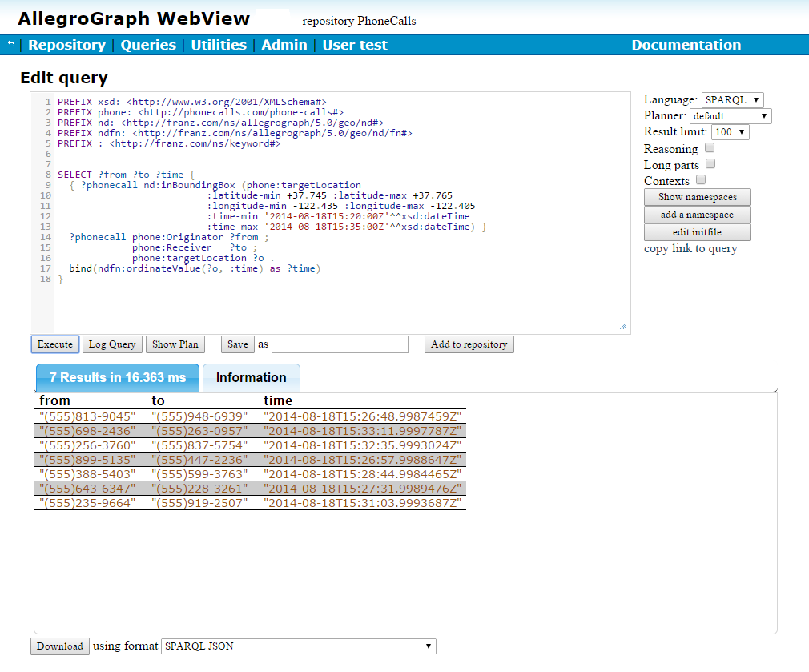Viewport: 809px width, 672px height.
Task: Open the Queries menu
Action: (148, 45)
